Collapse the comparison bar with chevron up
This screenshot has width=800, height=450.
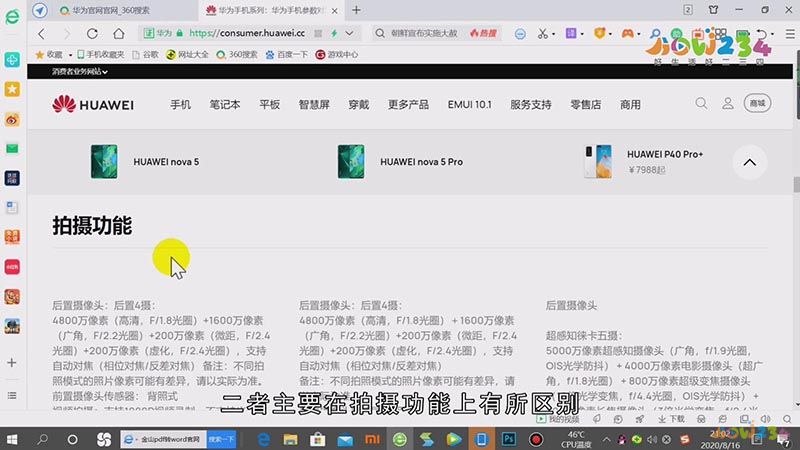point(749,162)
